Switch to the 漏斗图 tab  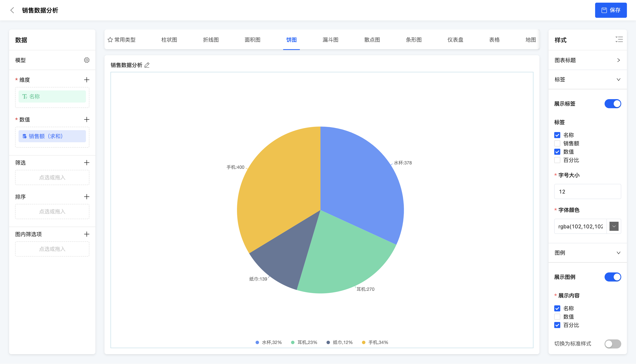coord(330,40)
